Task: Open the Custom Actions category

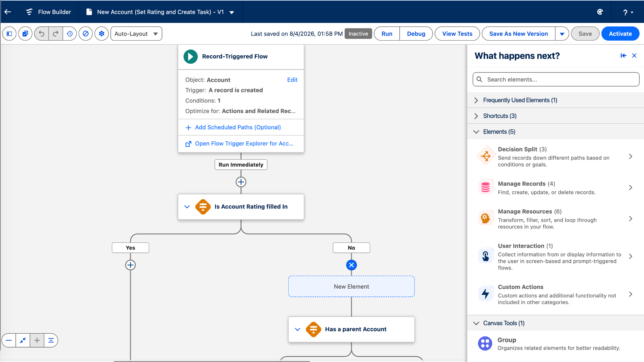Action: point(556,294)
